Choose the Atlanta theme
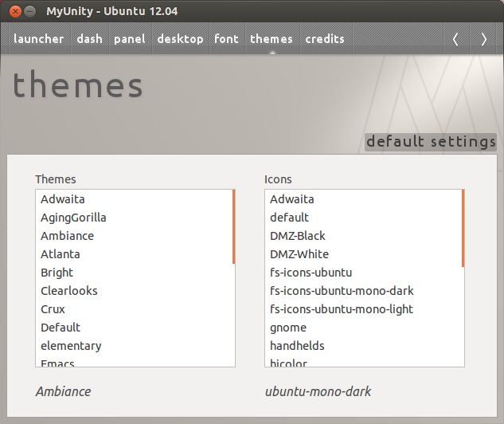 (x=134, y=254)
